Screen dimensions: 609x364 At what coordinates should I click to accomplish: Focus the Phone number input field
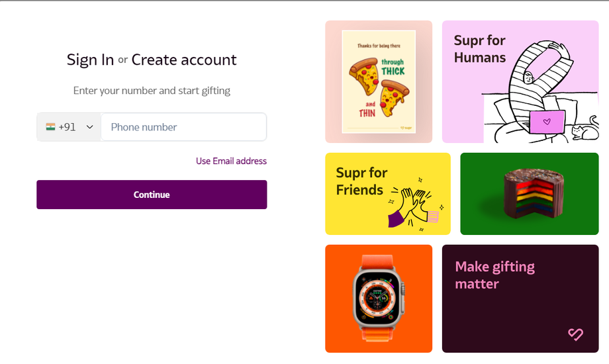pos(183,127)
